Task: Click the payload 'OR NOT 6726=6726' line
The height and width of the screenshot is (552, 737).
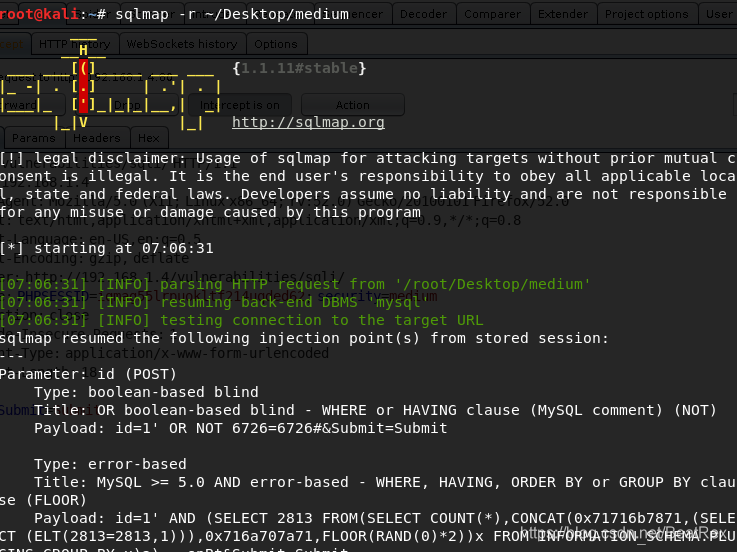Action: [x=241, y=428]
